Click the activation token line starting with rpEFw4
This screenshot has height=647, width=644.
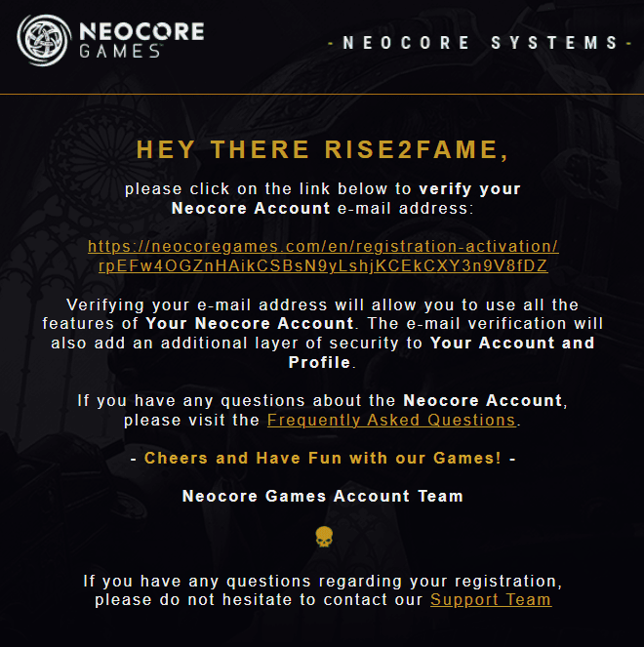(x=323, y=265)
